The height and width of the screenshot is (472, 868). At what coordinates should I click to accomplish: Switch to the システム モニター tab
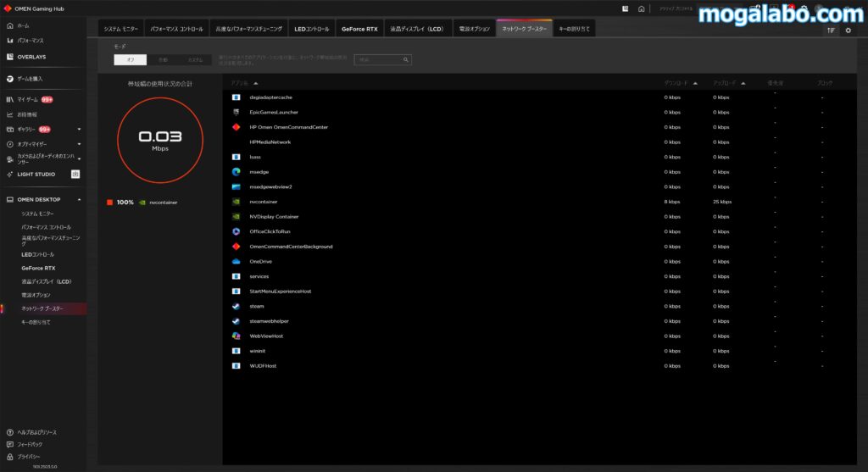[121, 29]
